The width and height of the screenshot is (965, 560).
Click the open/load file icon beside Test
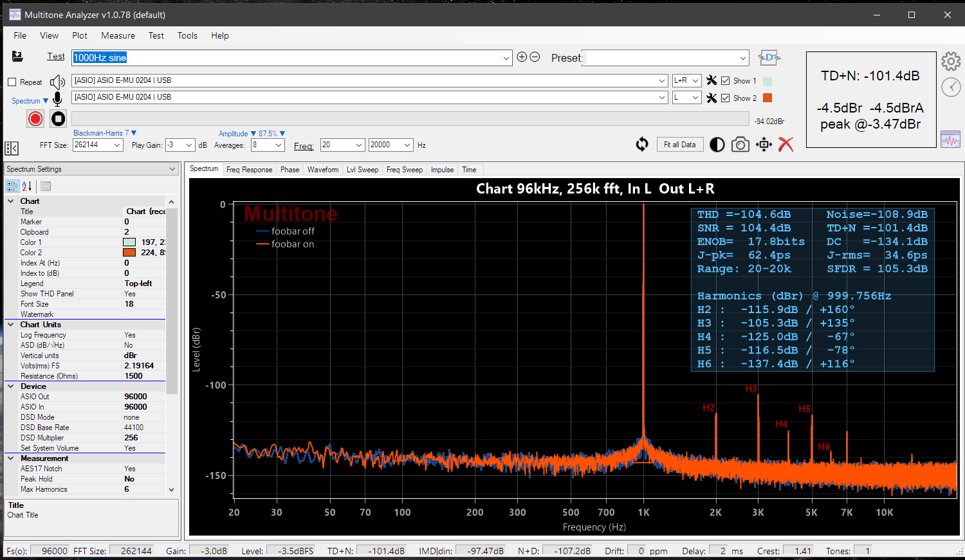tap(17, 57)
